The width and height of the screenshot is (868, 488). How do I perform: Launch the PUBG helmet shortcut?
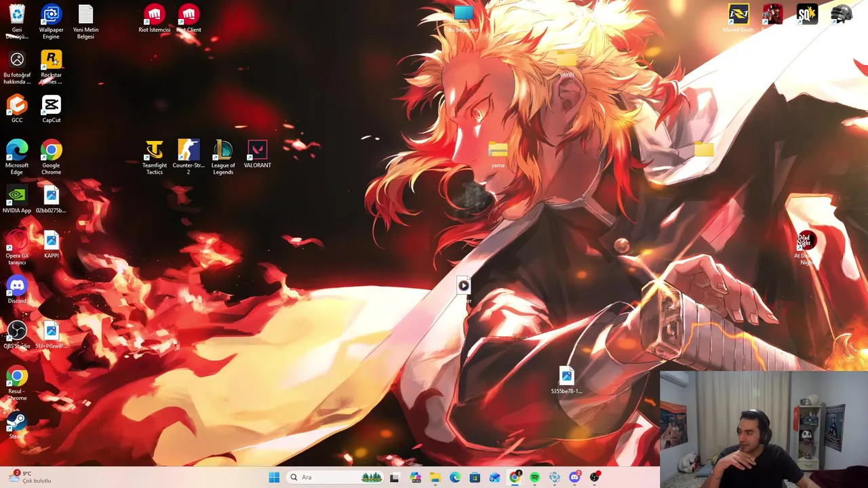841,14
